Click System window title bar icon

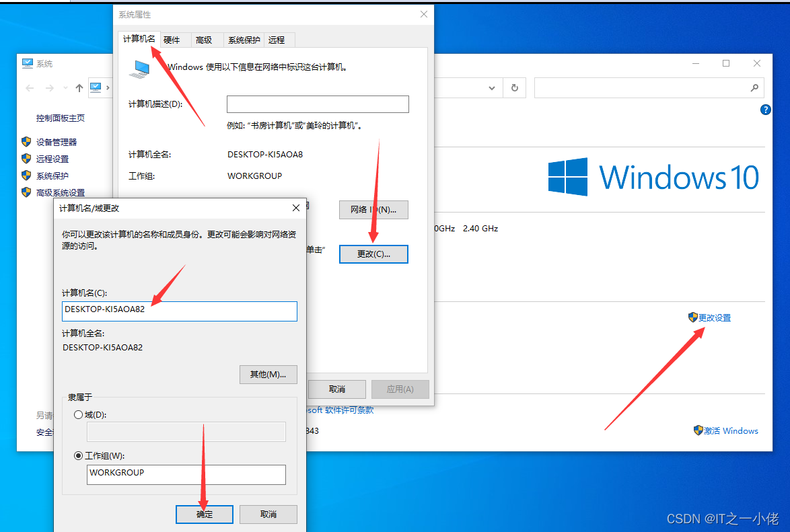[27, 63]
